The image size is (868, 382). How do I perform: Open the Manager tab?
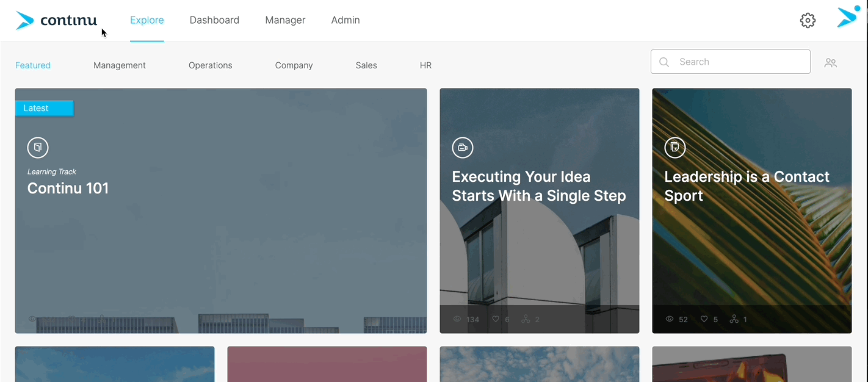tap(285, 20)
